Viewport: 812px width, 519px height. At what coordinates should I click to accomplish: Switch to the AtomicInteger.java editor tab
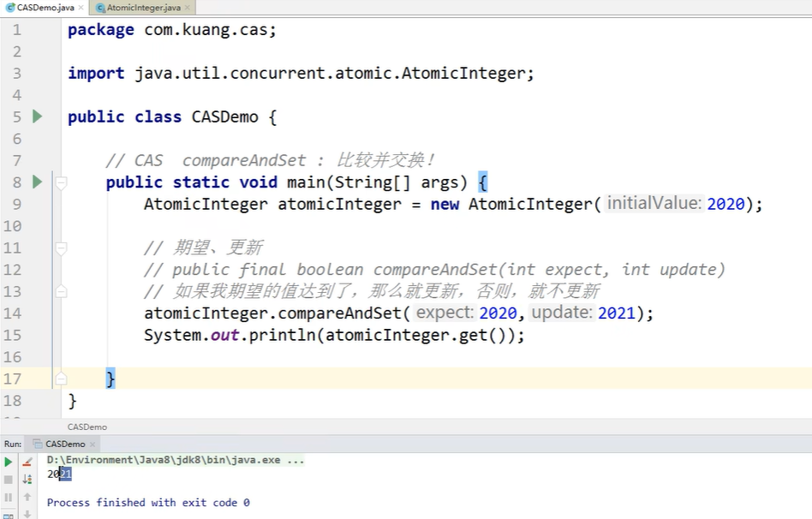pos(143,8)
